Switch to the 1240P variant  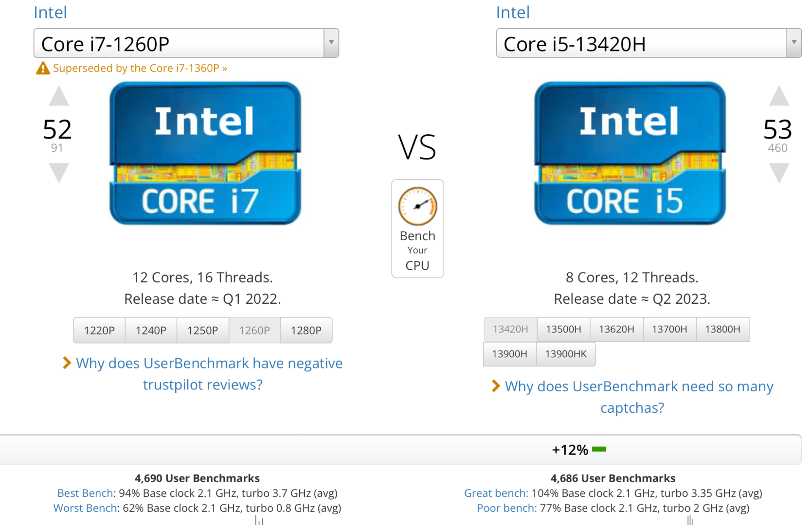click(x=151, y=331)
